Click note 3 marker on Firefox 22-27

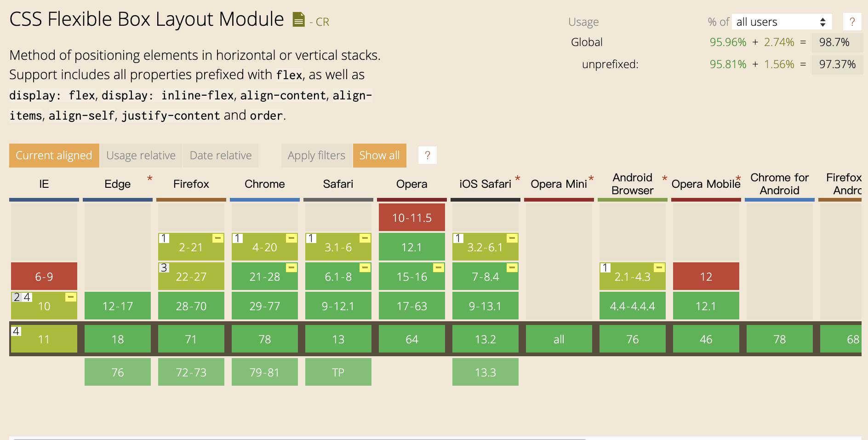pos(164,268)
